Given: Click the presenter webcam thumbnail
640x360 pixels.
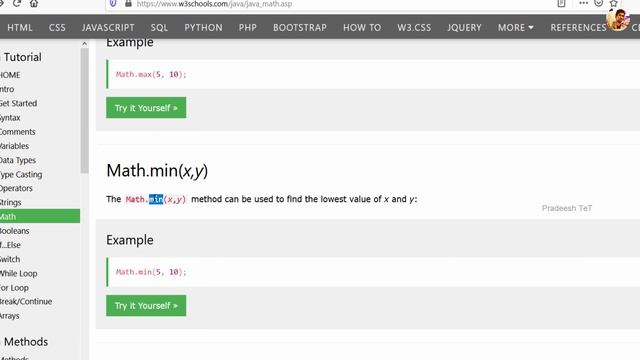Looking at the screenshot, I should (x=617, y=20).
